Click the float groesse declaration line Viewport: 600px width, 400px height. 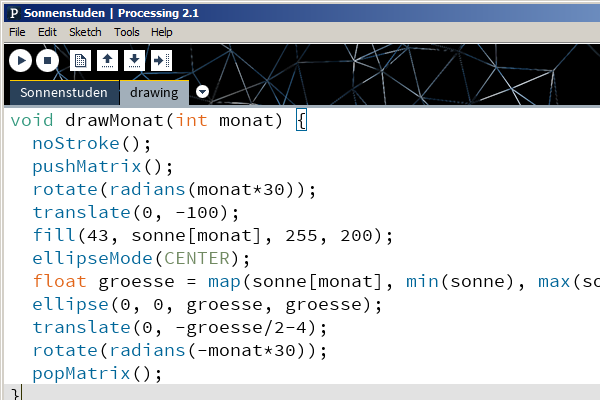pyautogui.click(x=316, y=282)
